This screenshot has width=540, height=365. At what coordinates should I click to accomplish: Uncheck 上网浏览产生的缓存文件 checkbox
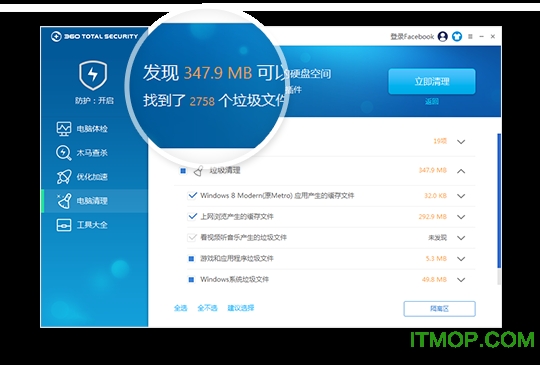click(x=192, y=217)
